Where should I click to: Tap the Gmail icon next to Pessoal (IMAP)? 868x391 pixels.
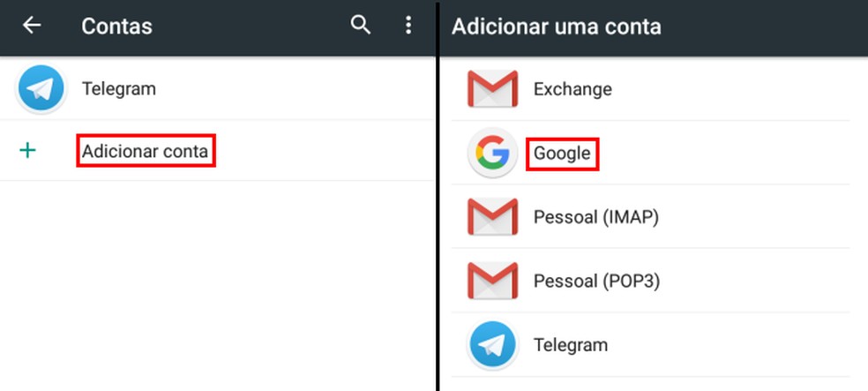(x=491, y=216)
